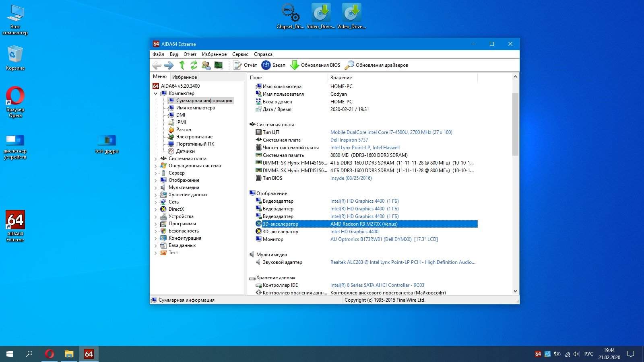Click Обновления драйверов toolbar button

[377, 65]
